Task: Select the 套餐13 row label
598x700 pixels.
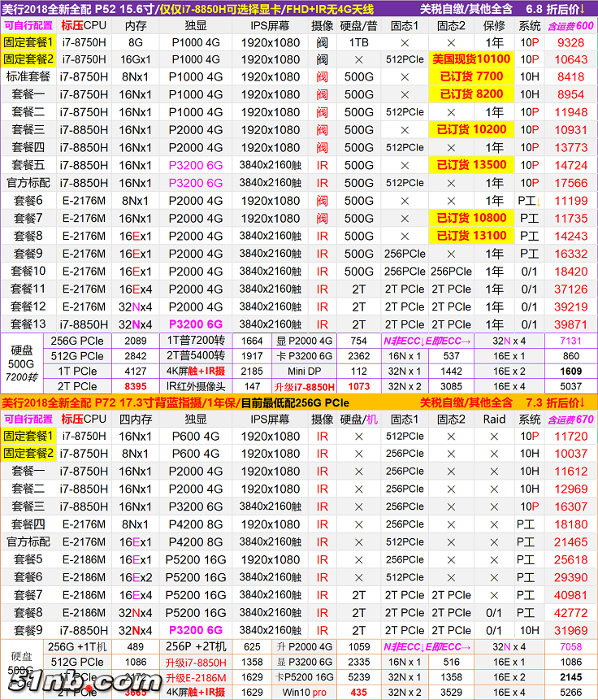Action: 28,324
